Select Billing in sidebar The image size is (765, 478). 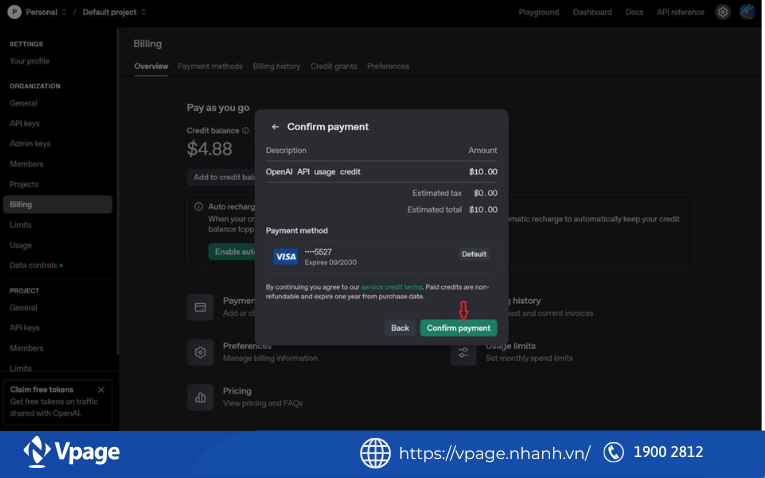[x=58, y=204]
